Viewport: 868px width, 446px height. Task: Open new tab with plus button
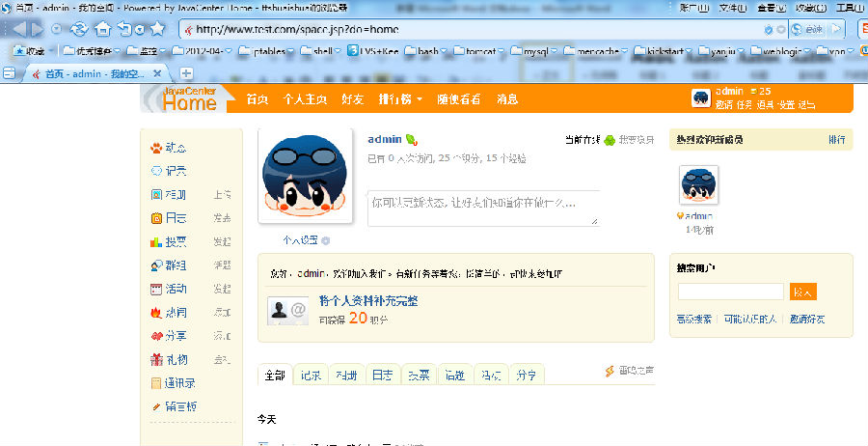pyautogui.click(x=186, y=73)
